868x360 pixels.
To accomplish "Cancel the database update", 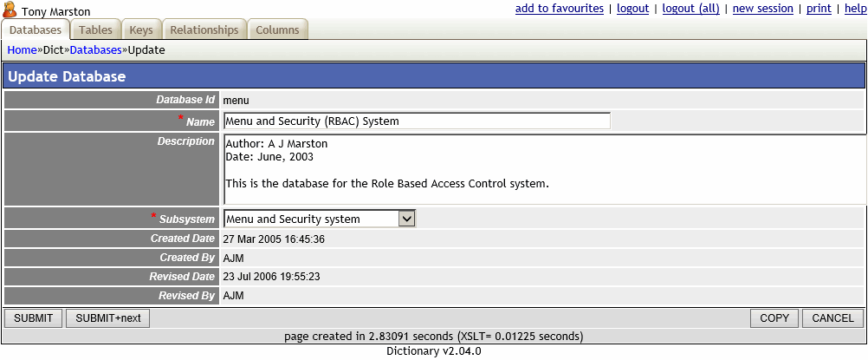I will click(x=832, y=318).
